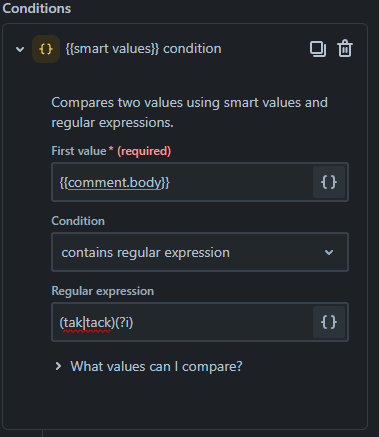Click the 'Conditions' section heading

(x=37, y=8)
